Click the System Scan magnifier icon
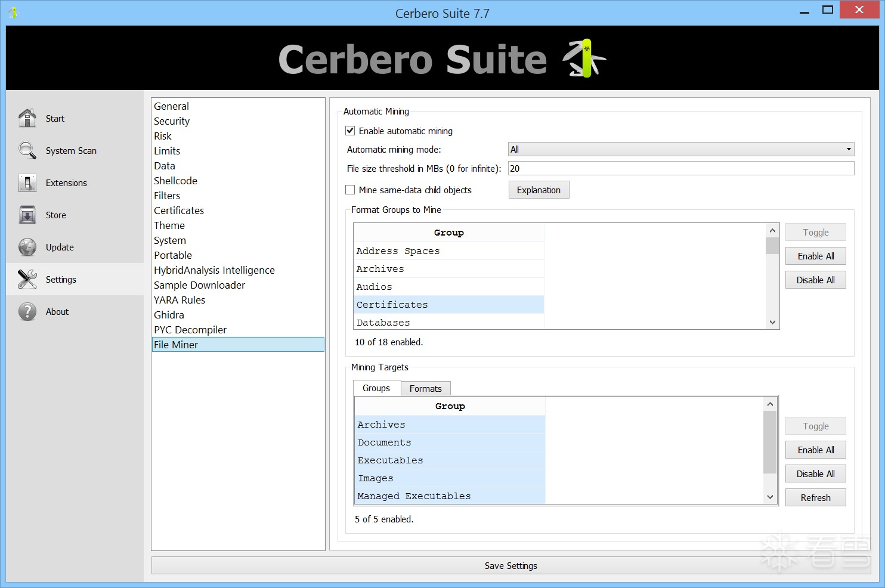The width and height of the screenshot is (885, 588). [27, 150]
